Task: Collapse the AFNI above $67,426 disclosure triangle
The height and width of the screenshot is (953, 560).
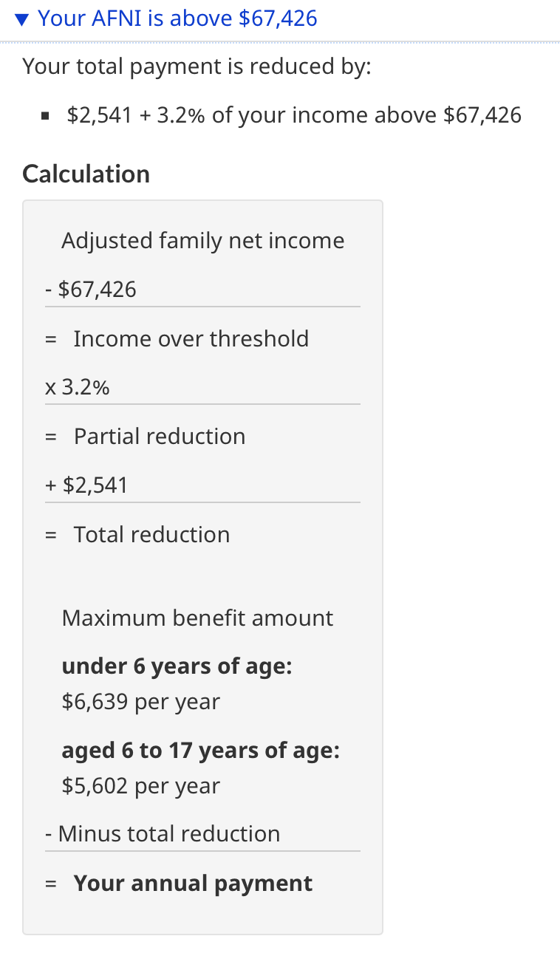Action: pos(23,18)
